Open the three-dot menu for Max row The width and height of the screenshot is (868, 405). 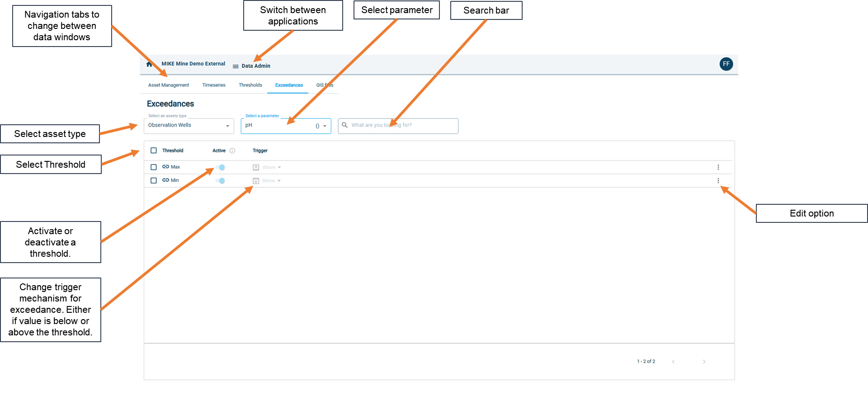click(718, 167)
